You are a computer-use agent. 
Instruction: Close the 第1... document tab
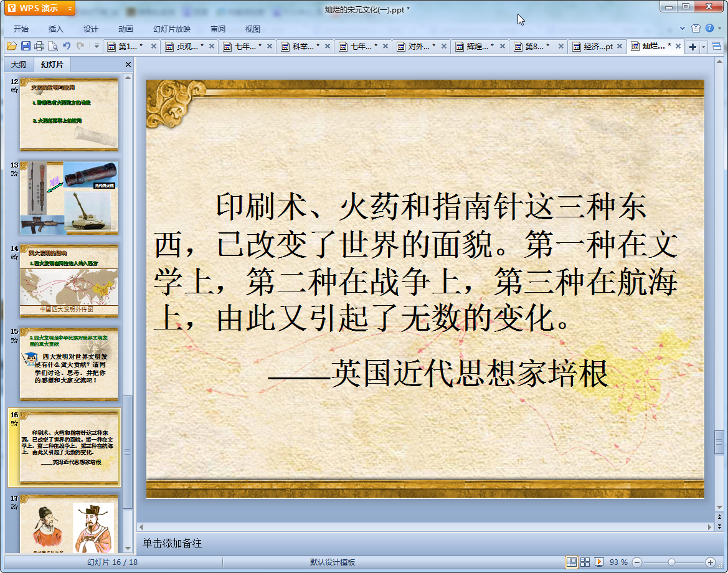[154, 47]
